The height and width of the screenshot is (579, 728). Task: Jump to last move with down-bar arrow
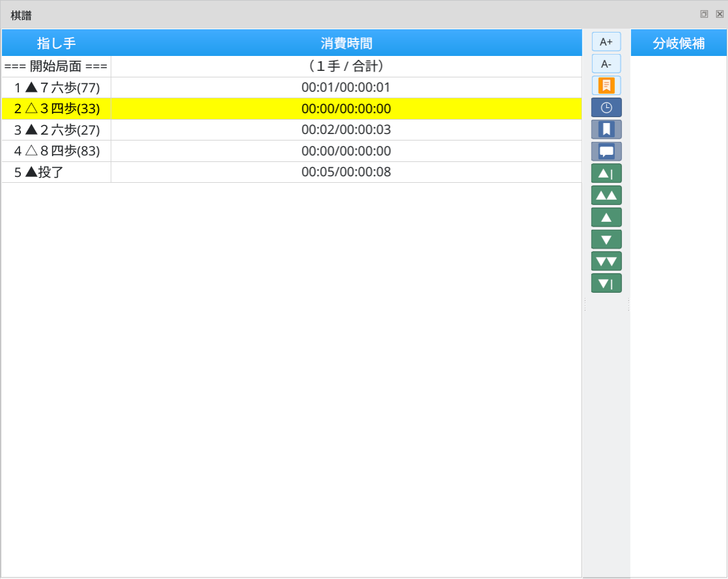coord(606,284)
